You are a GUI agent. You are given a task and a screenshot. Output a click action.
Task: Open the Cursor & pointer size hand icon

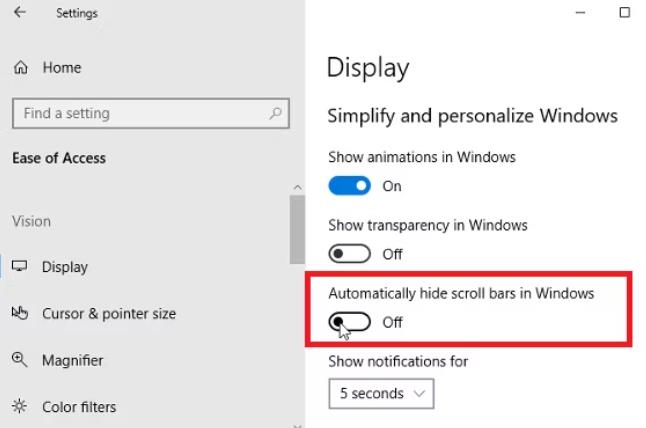[19, 313]
